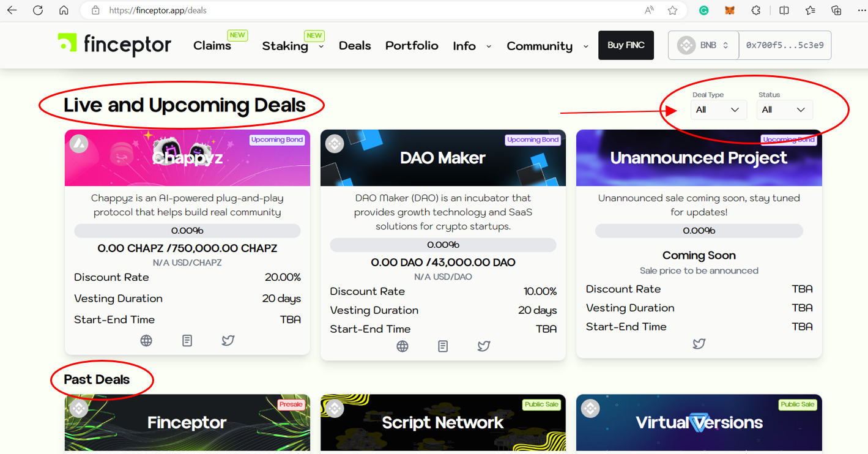868x454 pixels.
Task: Open the BNB network selector
Action: [703, 45]
